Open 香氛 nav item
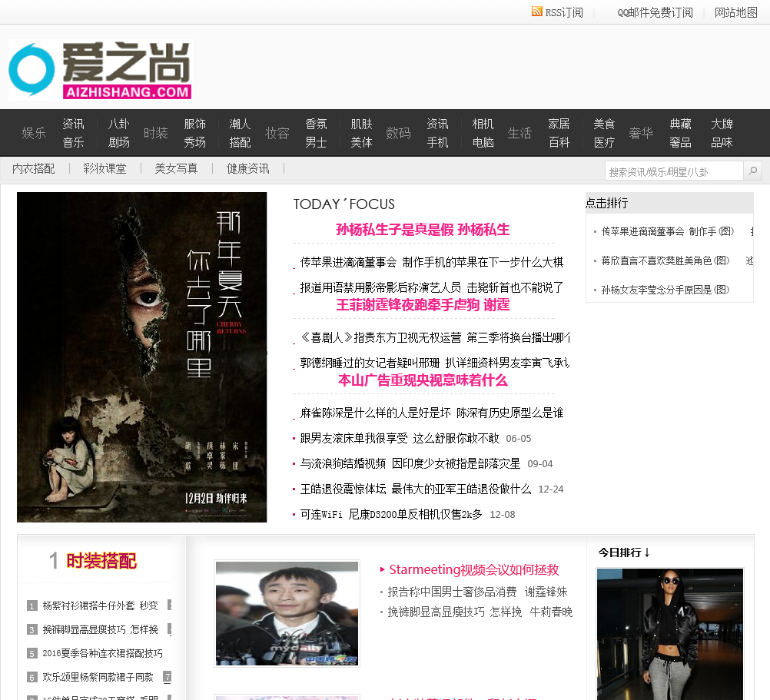 click(x=317, y=124)
